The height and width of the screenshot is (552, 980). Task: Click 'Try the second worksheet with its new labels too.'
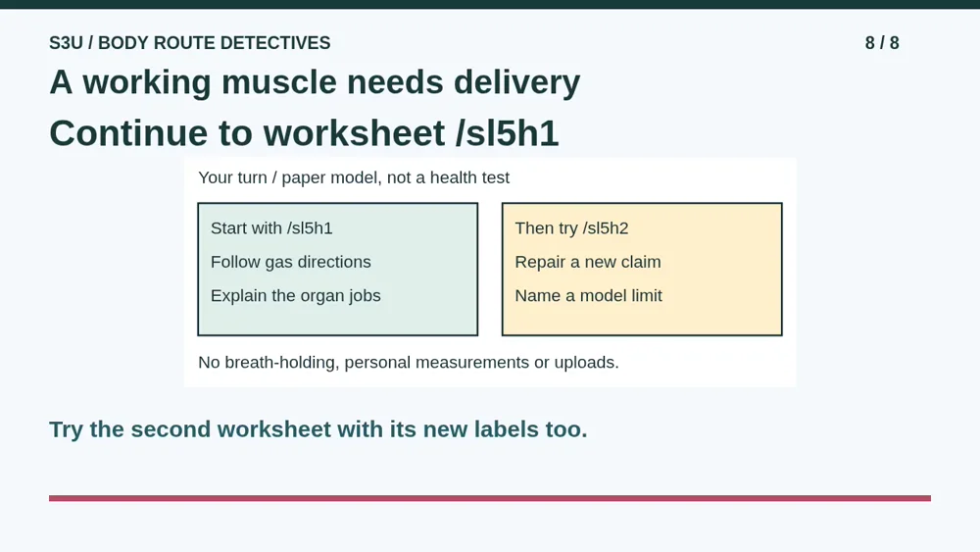pyautogui.click(x=318, y=429)
